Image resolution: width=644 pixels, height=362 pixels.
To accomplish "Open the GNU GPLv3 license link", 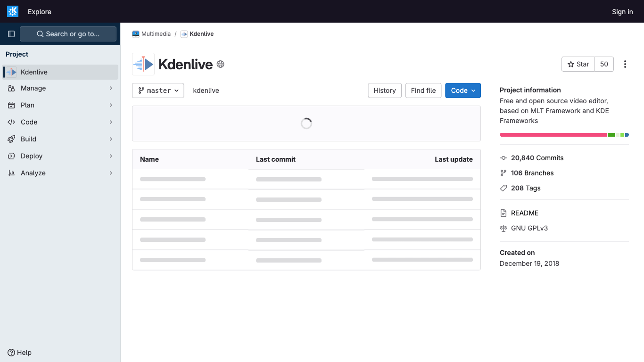I will tap(529, 228).
